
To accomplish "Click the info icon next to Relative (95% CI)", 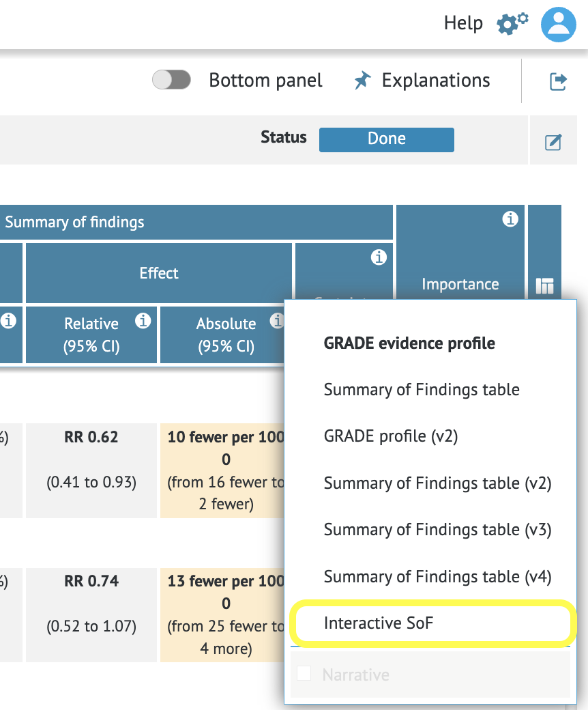I will point(143,321).
